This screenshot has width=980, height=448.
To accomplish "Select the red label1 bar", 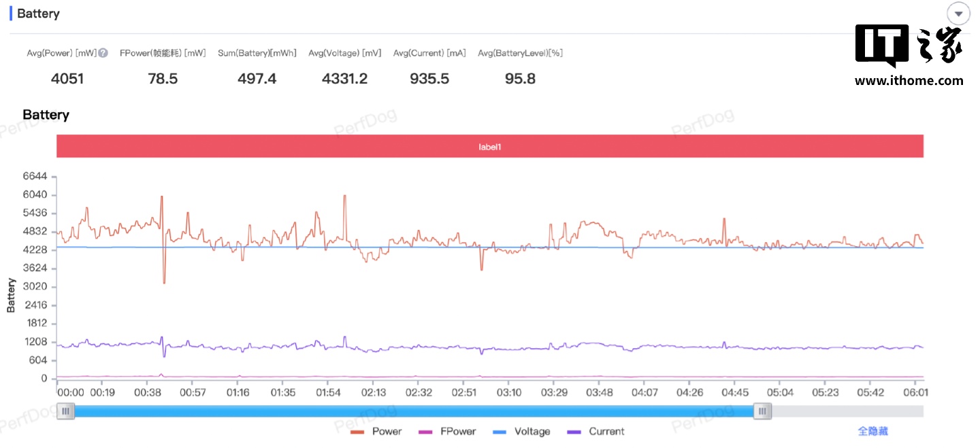I will tap(489, 146).
